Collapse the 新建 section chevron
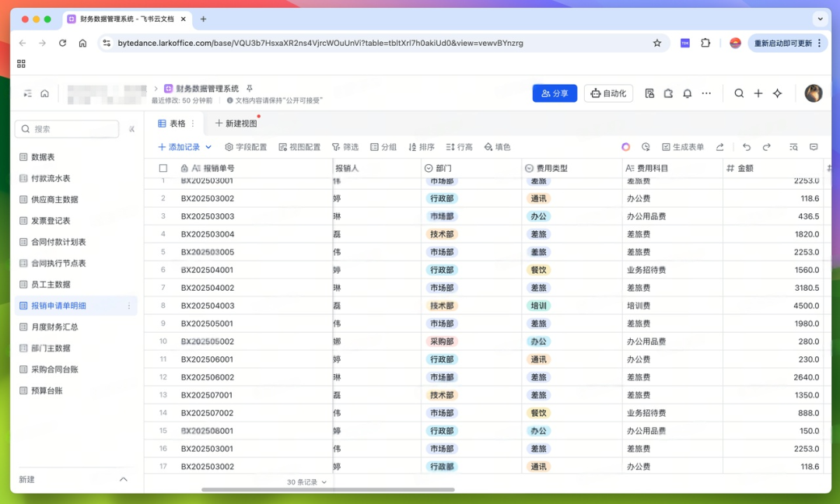840x504 pixels. 123,479
